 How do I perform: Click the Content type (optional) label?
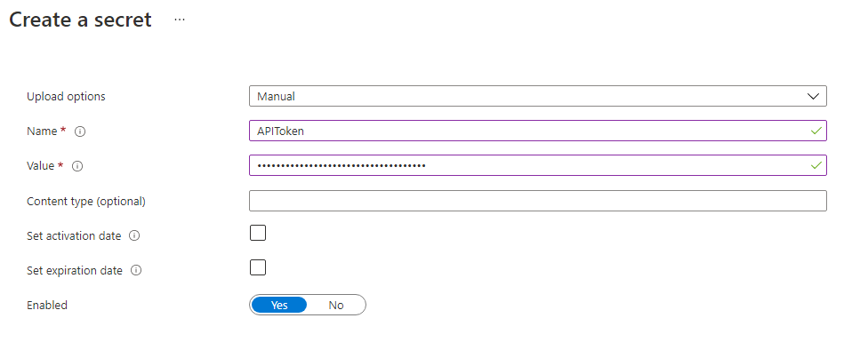(85, 202)
